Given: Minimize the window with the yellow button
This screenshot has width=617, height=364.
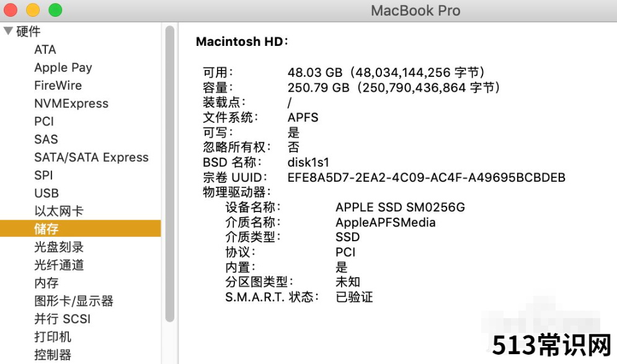Looking at the screenshot, I should [x=33, y=10].
